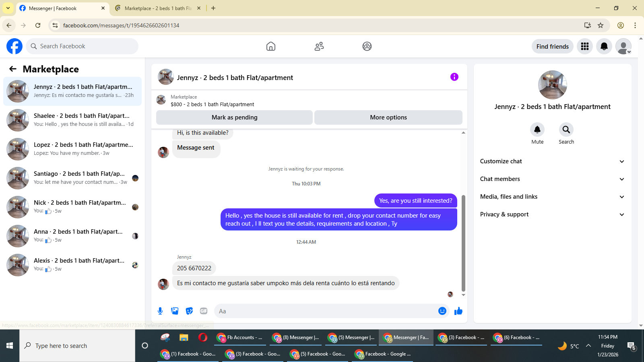Open File Explorer from taskbar
The image size is (644, 362).
click(x=184, y=337)
